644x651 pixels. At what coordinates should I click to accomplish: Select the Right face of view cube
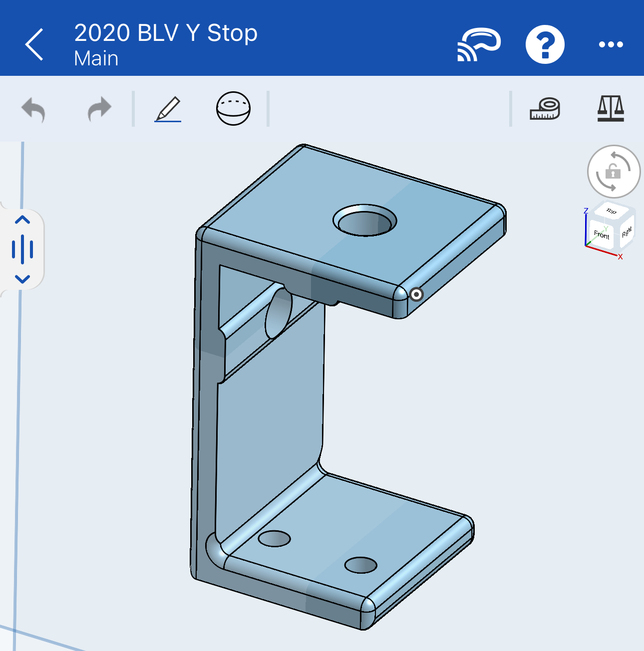pos(627,232)
